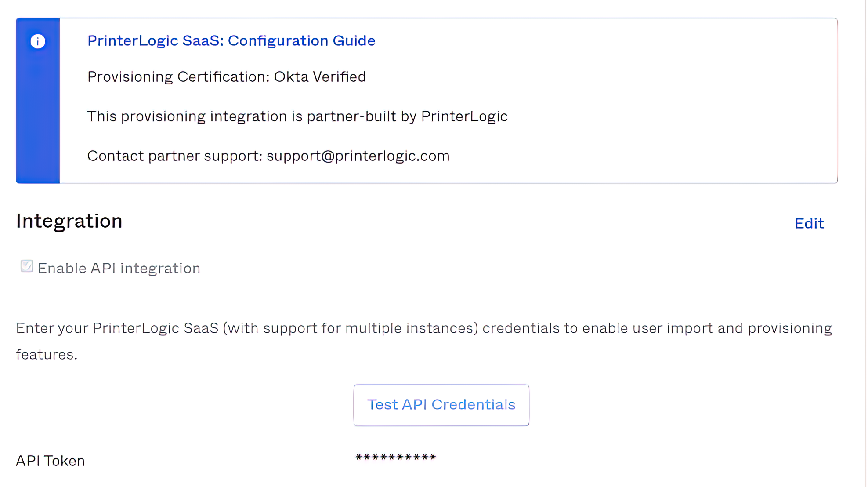
Task: Click the word features ending the description
Action: (46, 355)
